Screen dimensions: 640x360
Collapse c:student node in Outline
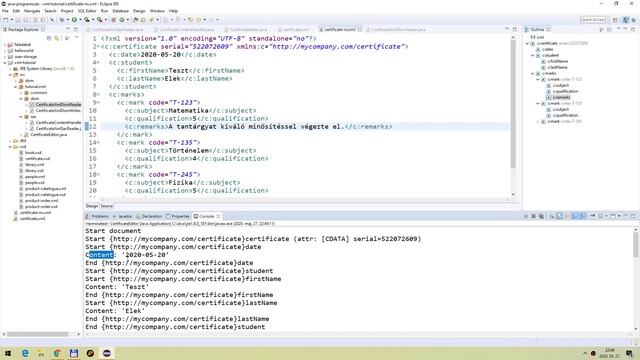pyautogui.click(x=533, y=56)
